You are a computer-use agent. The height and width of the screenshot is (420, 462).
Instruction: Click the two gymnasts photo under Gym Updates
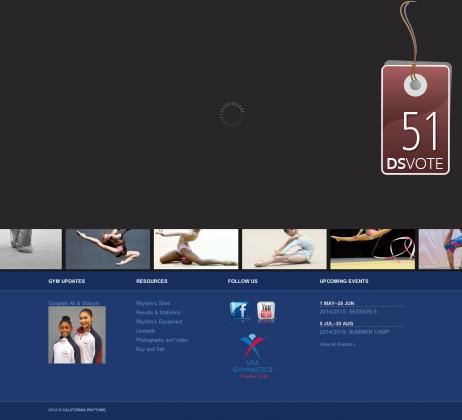pos(77,335)
